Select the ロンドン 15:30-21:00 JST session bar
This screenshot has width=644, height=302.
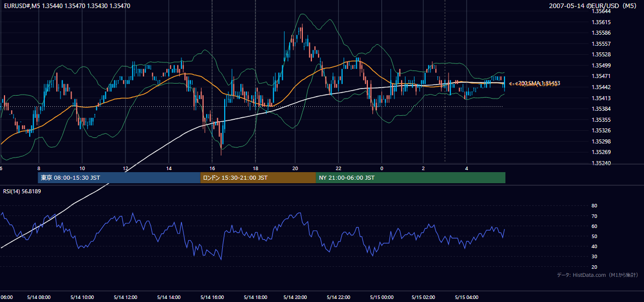tap(258, 178)
